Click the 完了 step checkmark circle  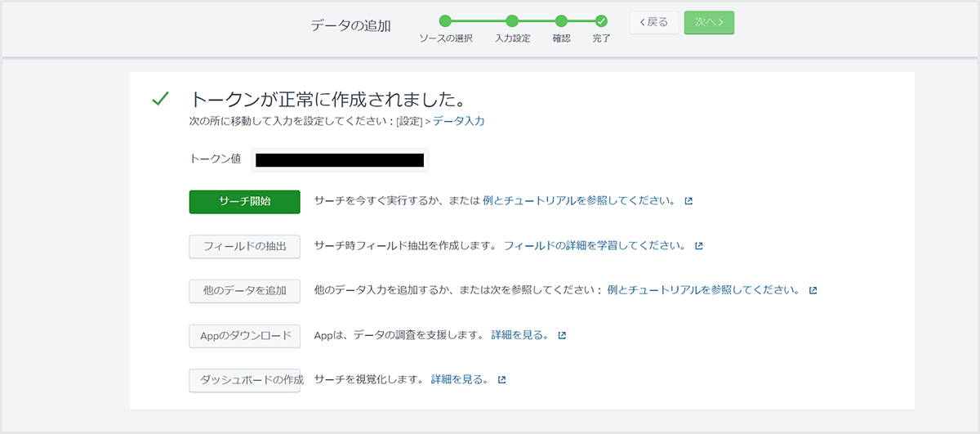(x=601, y=21)
